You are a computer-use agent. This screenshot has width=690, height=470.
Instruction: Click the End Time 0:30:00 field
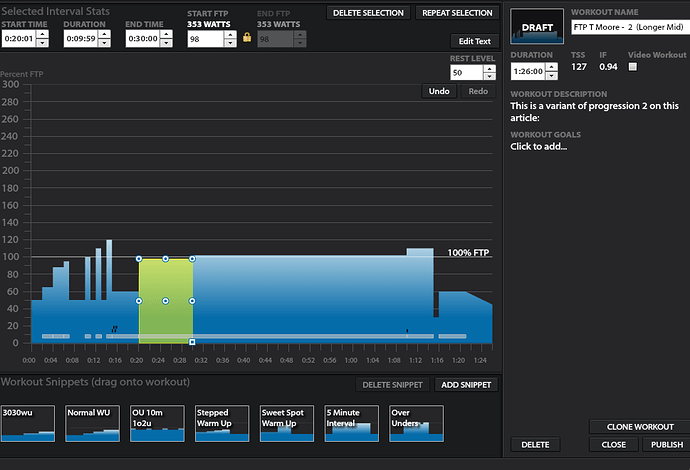[143, 39]
